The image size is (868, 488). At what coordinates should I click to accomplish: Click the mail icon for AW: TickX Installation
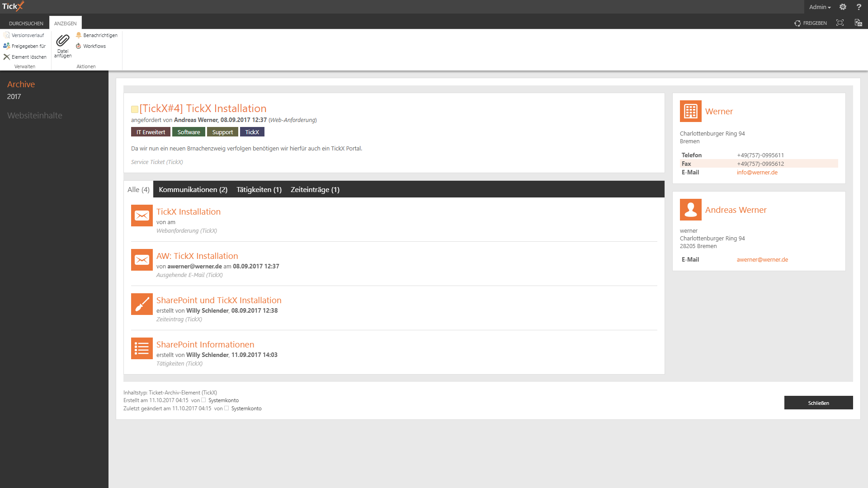pos(142,260)
